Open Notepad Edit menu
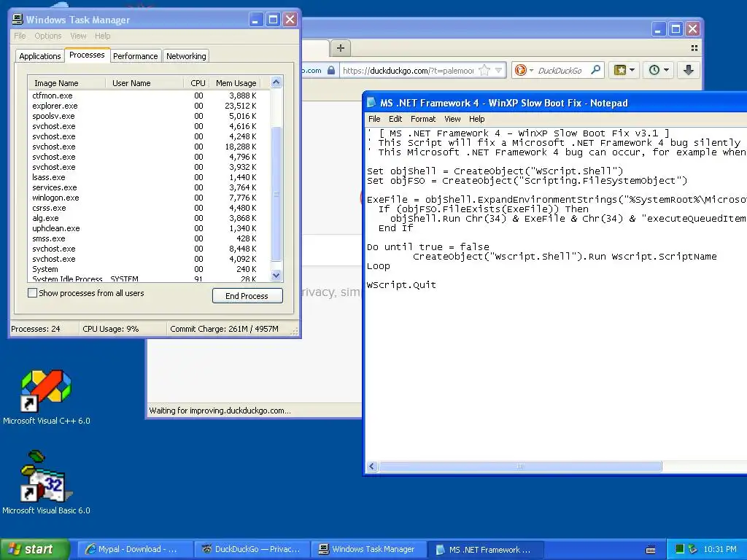Viewport: 747px width, 560px height. point(395,119)
